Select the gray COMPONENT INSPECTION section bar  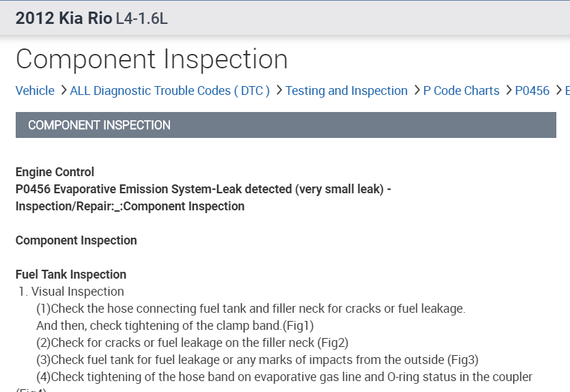[285, 125]
